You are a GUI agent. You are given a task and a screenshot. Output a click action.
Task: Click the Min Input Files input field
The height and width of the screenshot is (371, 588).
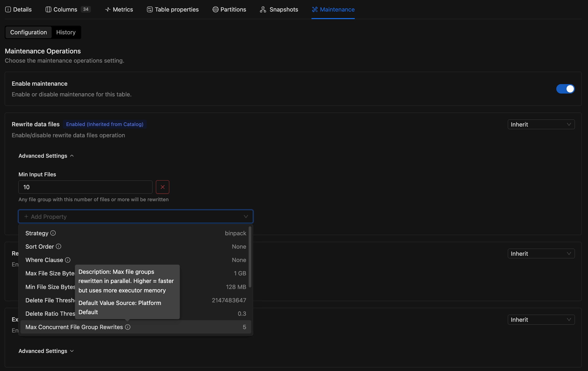85,187
